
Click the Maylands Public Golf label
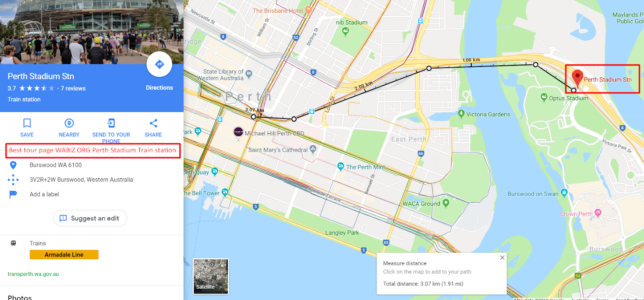coord(628,18)
